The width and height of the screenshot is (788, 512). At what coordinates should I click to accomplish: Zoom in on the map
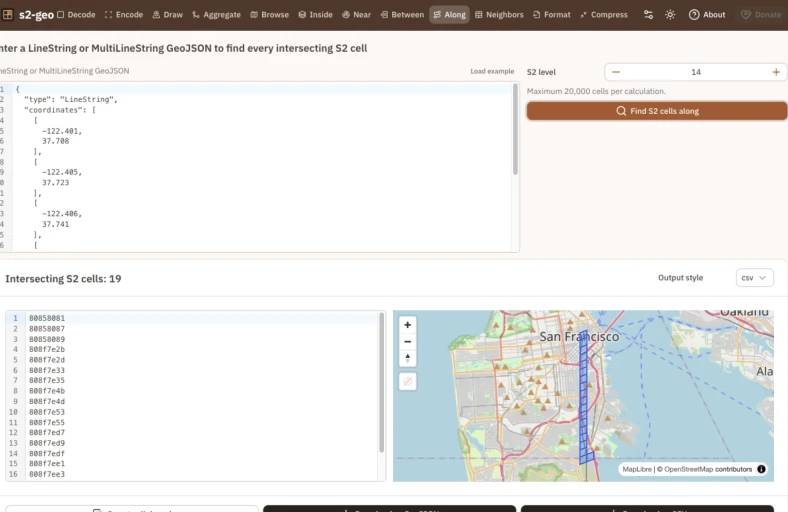[x=408, y=325]
